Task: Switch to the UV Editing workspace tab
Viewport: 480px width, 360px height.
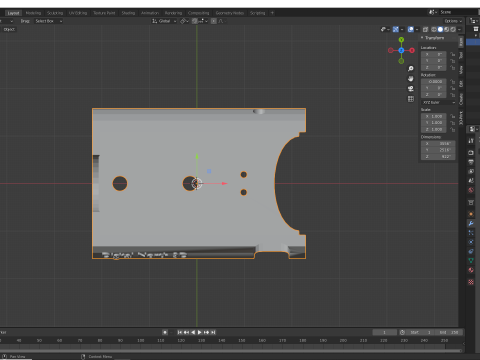Action: (x=78, y=13)
